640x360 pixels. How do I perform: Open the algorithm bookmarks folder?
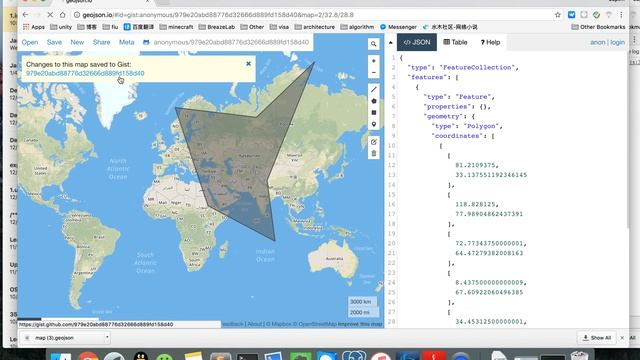(x=357, y=27)
